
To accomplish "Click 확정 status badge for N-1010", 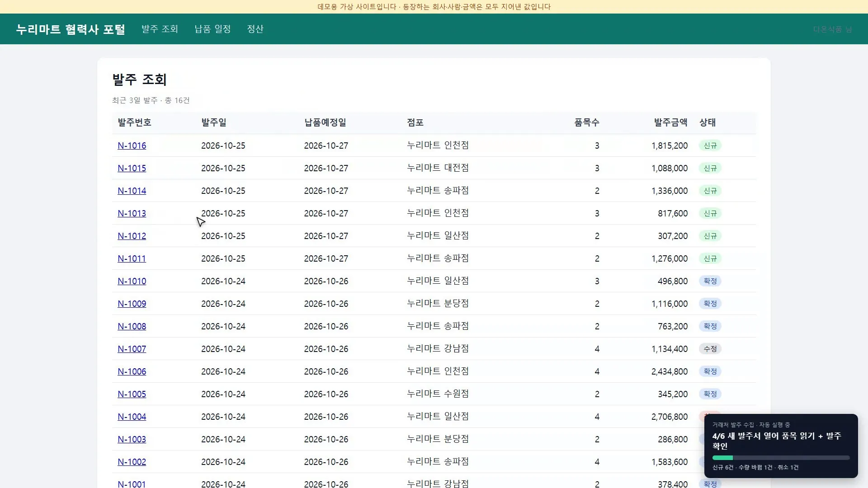I will 710,281.
